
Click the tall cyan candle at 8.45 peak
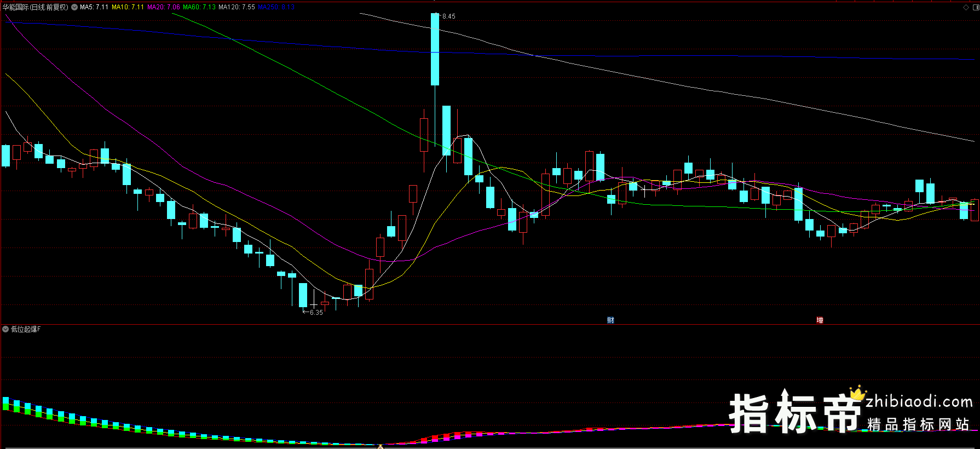coord(435,49)
